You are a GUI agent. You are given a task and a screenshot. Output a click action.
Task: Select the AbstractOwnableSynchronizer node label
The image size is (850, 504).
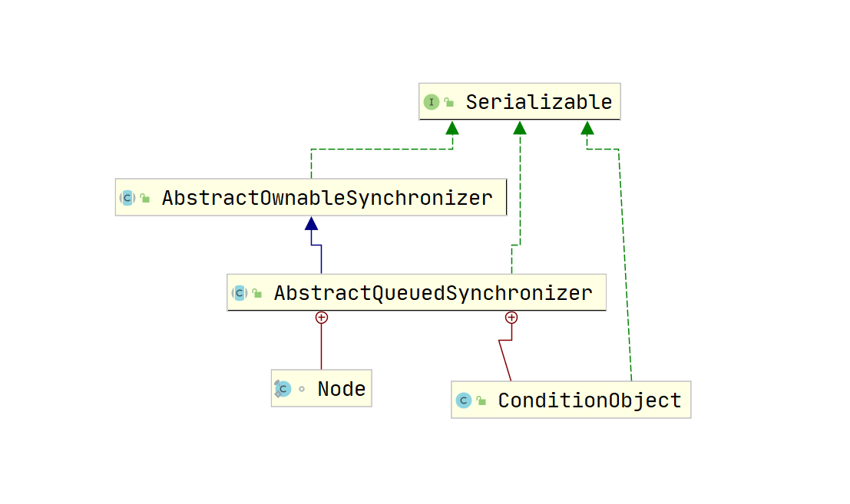pyautogui.click(x=327, y=198)
